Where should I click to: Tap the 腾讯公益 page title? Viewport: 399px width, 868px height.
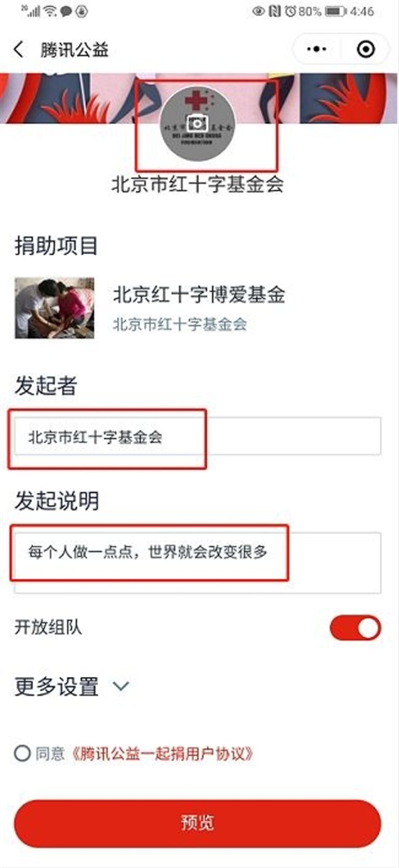75,50
